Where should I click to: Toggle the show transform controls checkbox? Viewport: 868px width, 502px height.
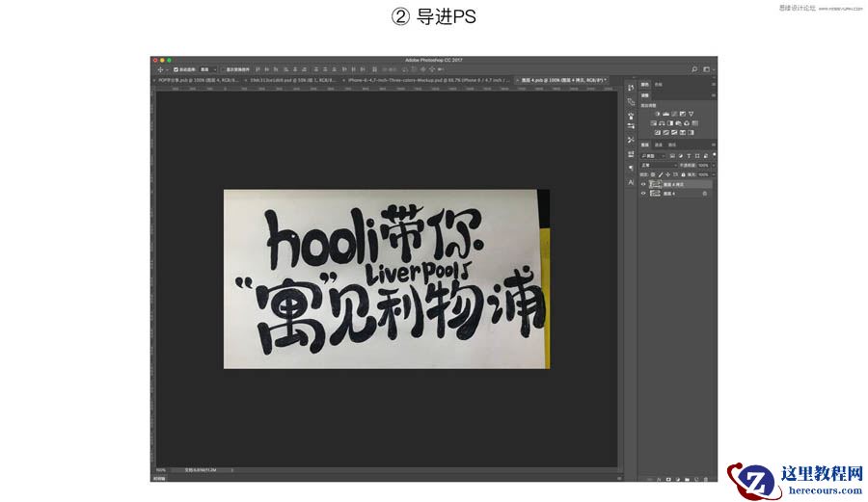pos(223,69)
